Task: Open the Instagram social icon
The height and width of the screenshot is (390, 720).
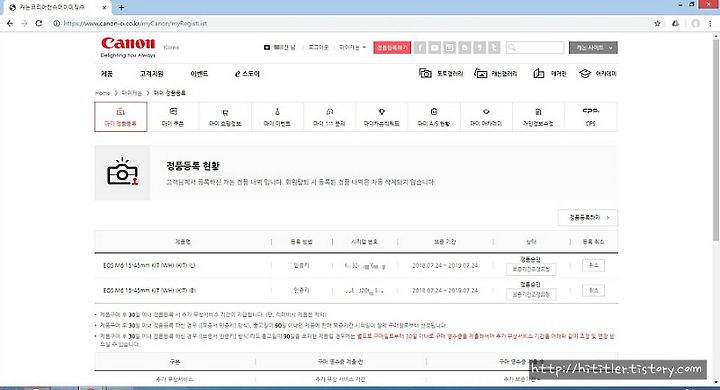Action: coord(450,47)
